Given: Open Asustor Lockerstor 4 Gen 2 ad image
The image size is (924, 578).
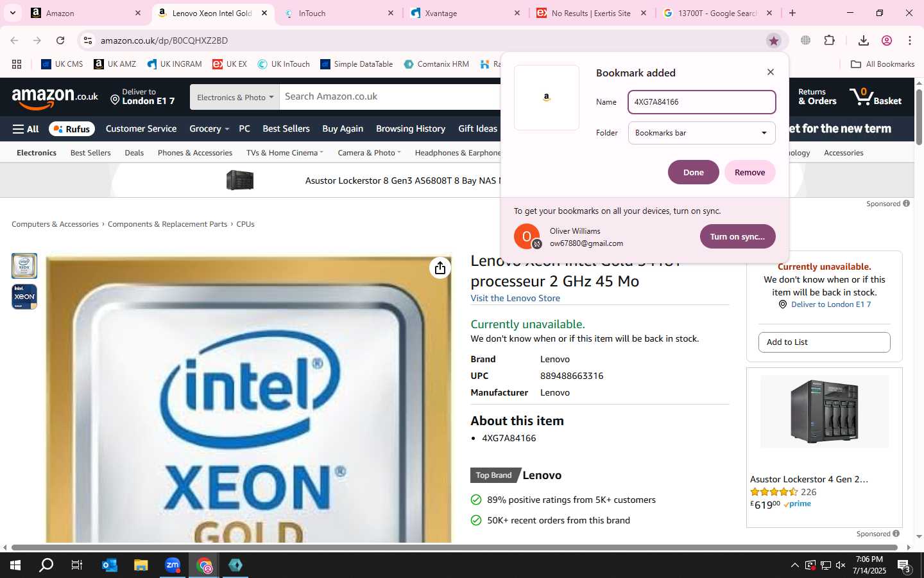Looking at the screenshot, I should coord(825,412).
